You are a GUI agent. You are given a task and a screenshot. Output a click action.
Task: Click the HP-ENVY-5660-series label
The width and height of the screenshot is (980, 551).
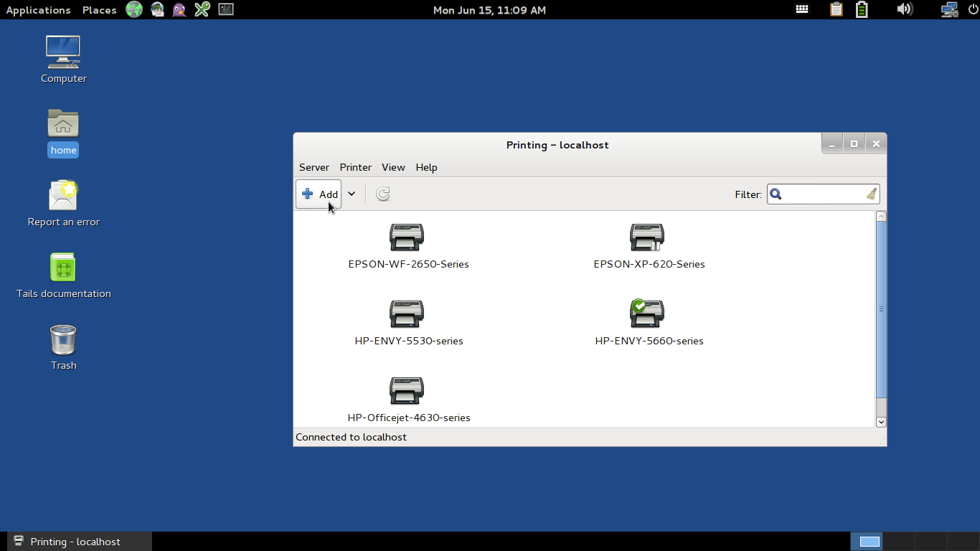[x=649, y=341]
